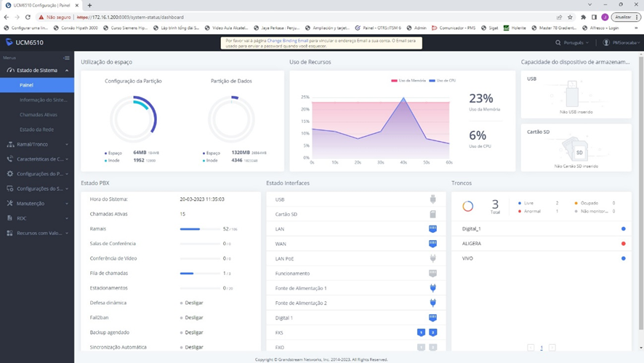The image size is (644, 363).
Task: Click the LAN port status icon
Action: pos(432,228)
